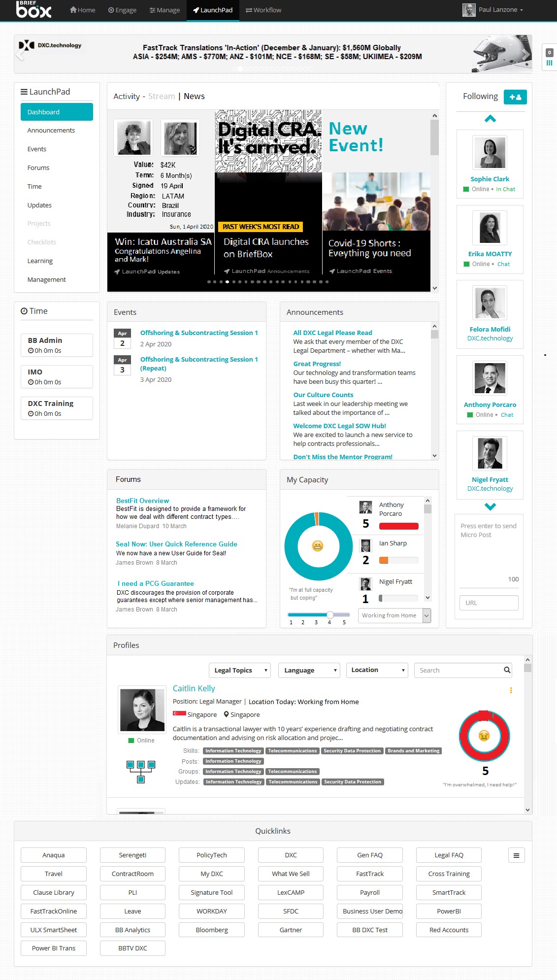The image size is (557, 980).
Task: Click Anthony Porcaro's red capacity bar
Action: 399,526
